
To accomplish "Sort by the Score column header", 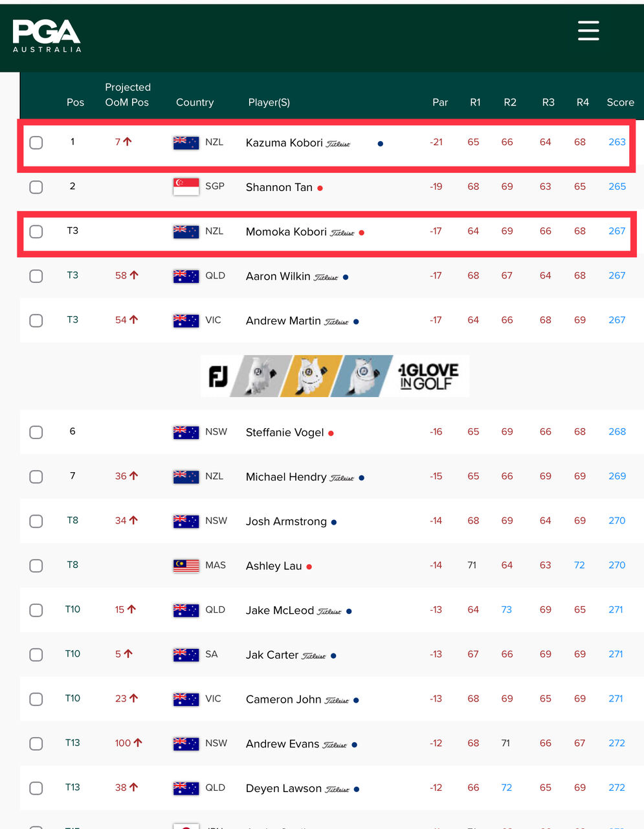I will (x=620, y=102).
